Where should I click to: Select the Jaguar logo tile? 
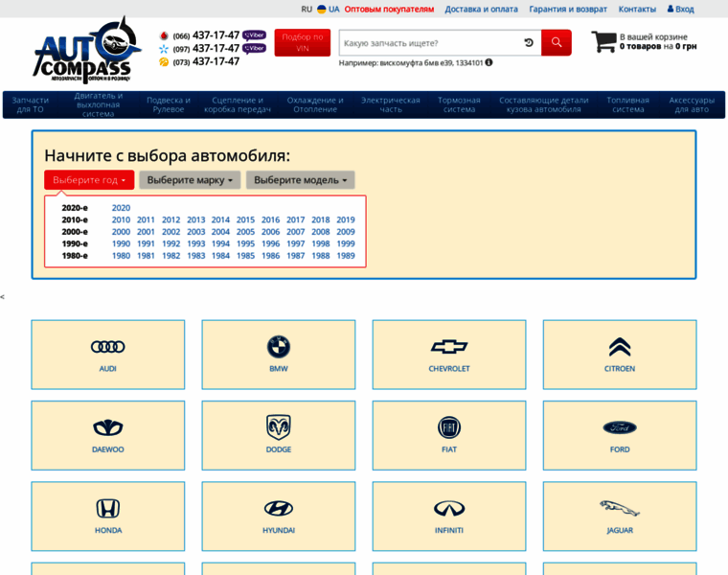point(620,516)
